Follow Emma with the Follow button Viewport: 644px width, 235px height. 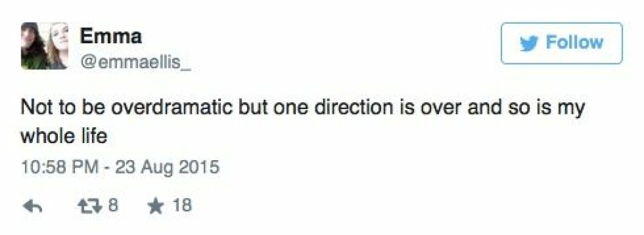(x=561, y=43)
